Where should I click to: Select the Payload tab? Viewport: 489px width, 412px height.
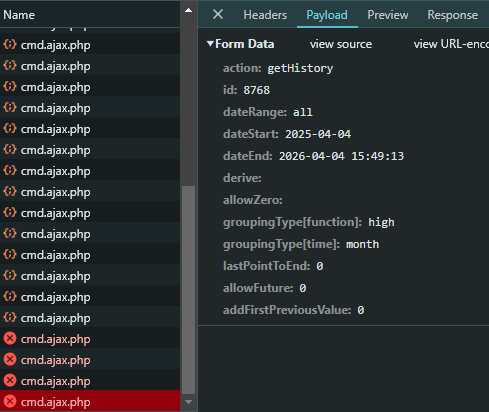point(327,15)
